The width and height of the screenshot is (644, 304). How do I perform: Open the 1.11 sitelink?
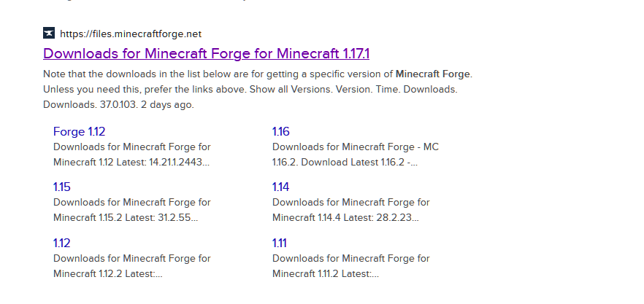280,243
